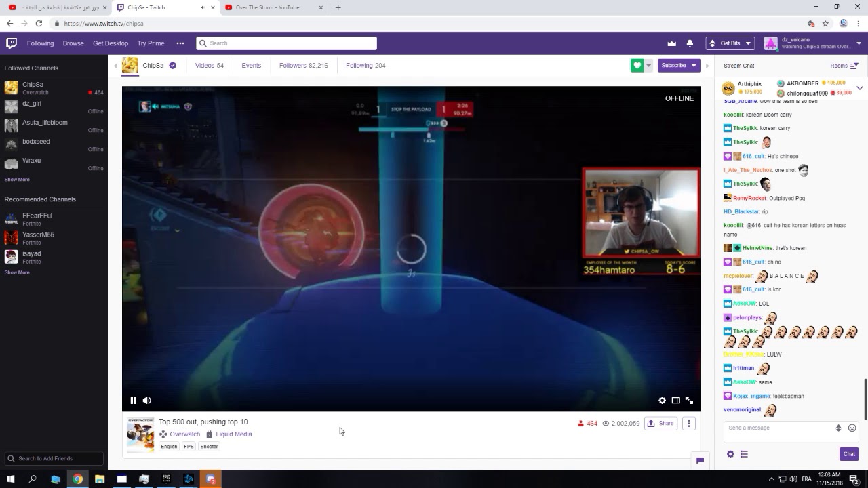Image resolution: width=868 pixels, height=488 pixels.
Task: Open isayad recommended channel
Action: pyautogui.click(x=54, y=257)
